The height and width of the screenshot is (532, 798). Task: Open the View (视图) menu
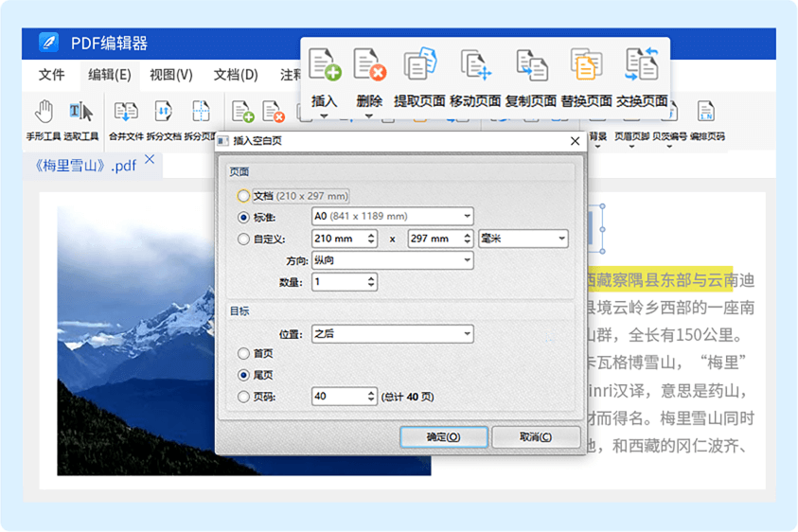(x=170, y=75)
